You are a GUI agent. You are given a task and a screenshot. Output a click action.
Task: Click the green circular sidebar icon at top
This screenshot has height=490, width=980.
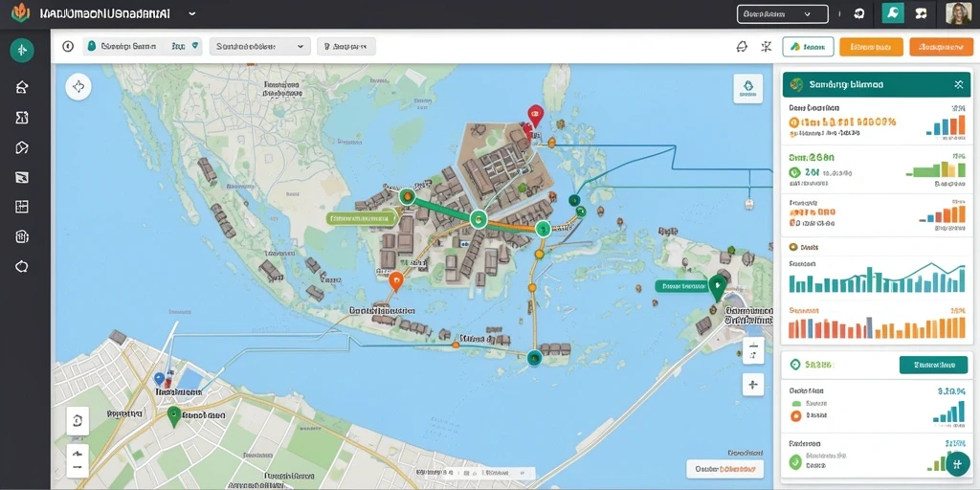22,50
